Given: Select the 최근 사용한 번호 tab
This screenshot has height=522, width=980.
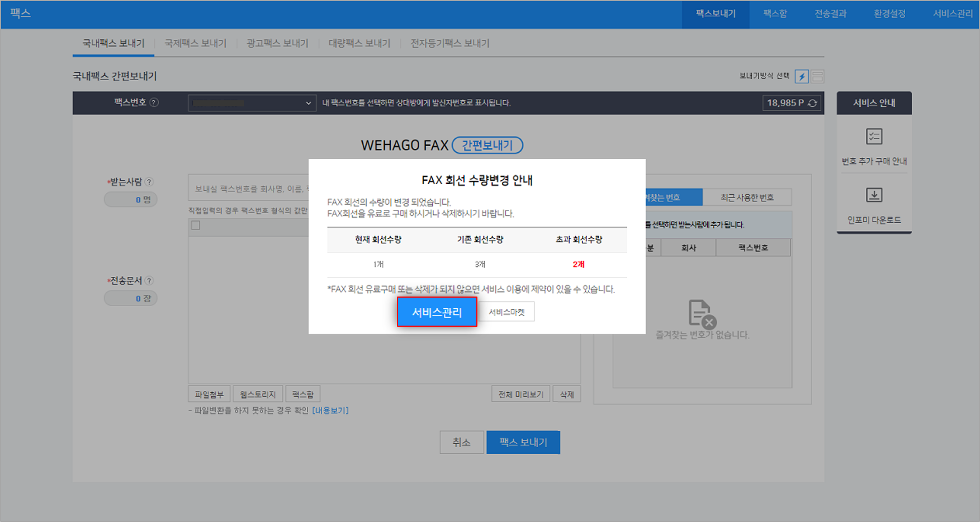Looking at the screenshot, I should click(x=747, y=197).
